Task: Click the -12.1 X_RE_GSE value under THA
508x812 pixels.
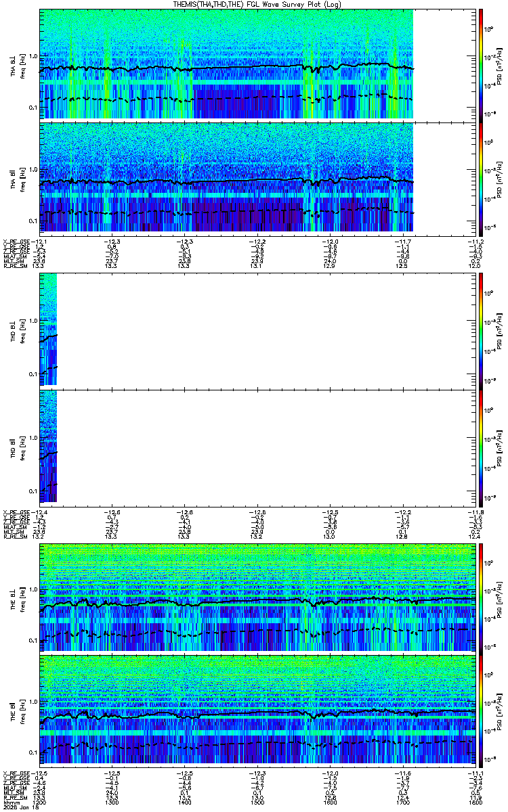Action: pos(39,242)
